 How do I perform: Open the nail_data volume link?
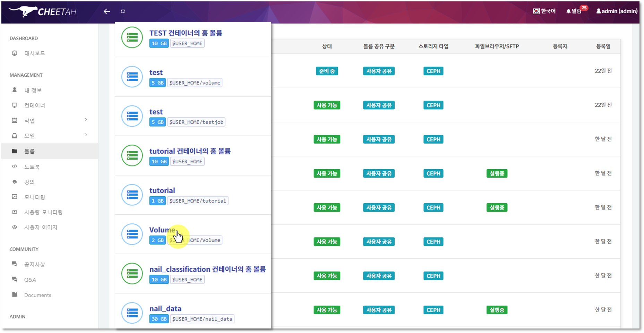(x=165, y=309)
